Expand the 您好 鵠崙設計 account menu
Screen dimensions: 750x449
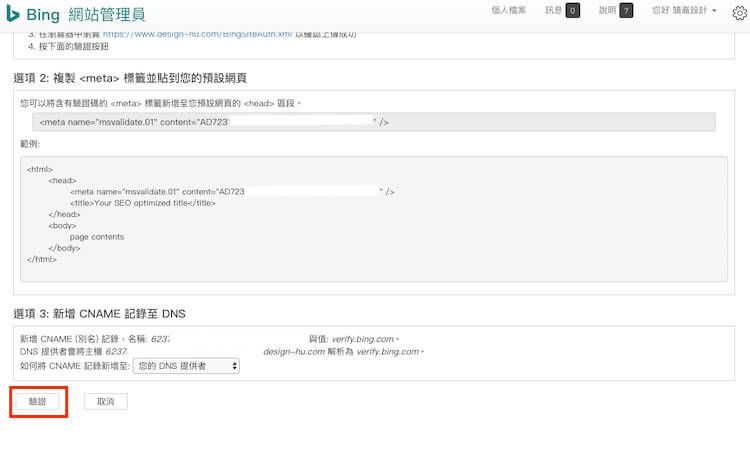tap(684, 11)
